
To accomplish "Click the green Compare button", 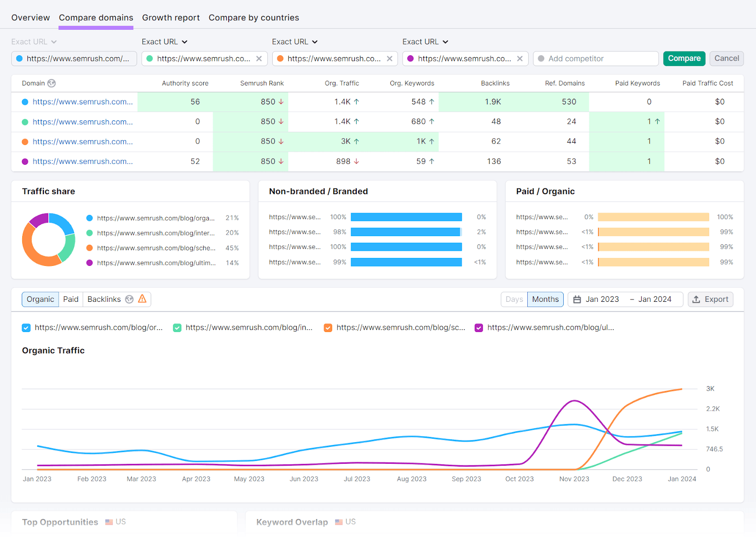I will (684, 58).
